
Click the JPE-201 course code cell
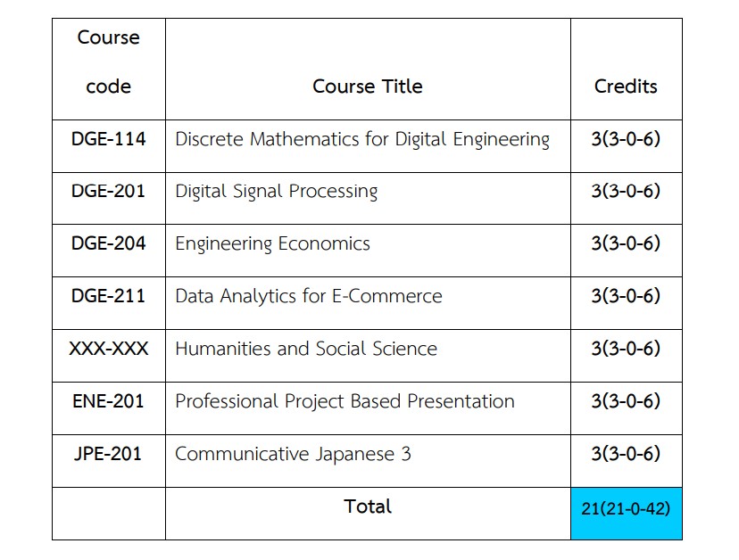point(109,454)
